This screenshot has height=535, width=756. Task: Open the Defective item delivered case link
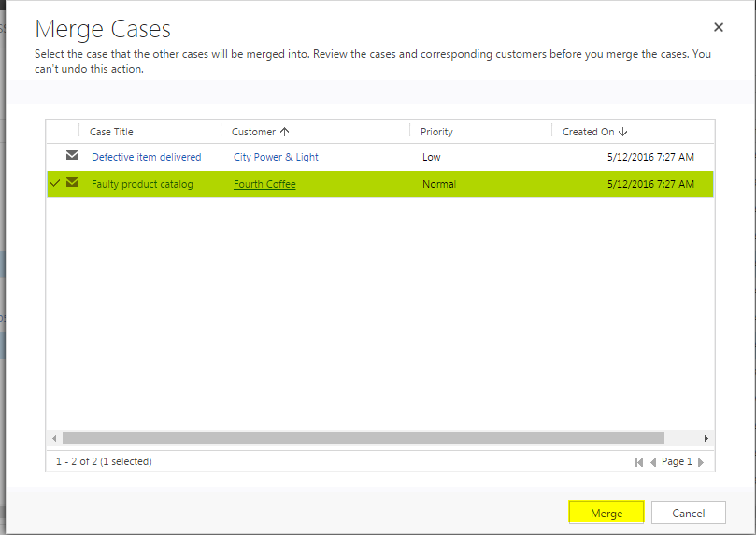[146, 157]
